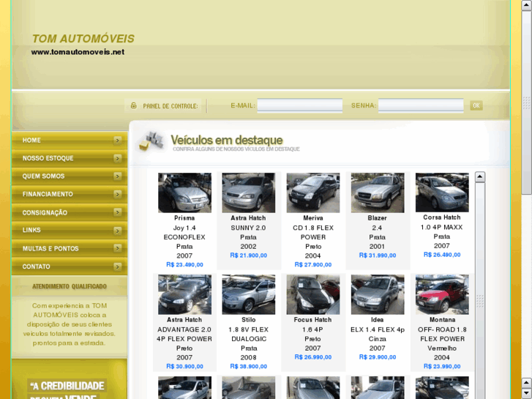Open MULTAS E PONTOS menu item

(x=70, y=249)
